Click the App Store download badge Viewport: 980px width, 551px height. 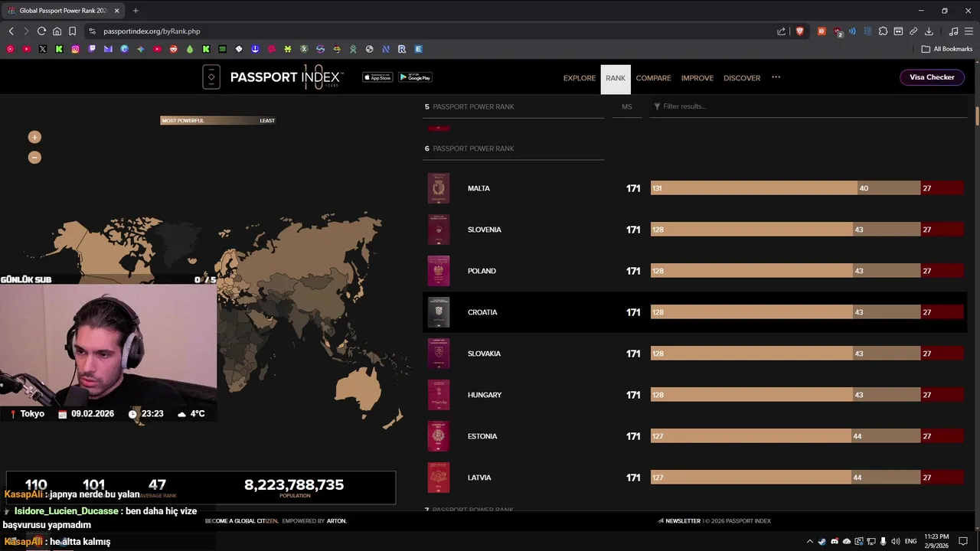[x=377, y=77]
